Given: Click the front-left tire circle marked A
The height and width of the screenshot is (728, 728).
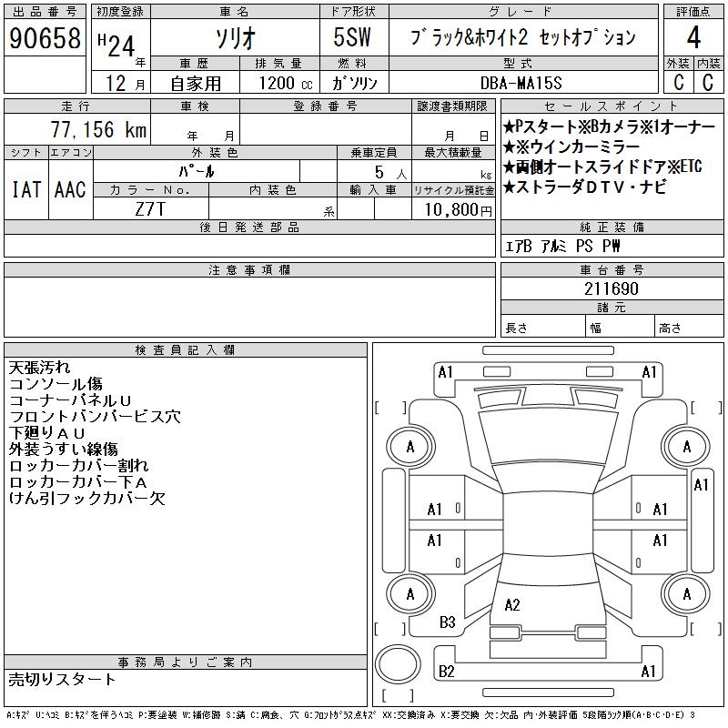Looking at the screenshot, I should tap(411, 447).
